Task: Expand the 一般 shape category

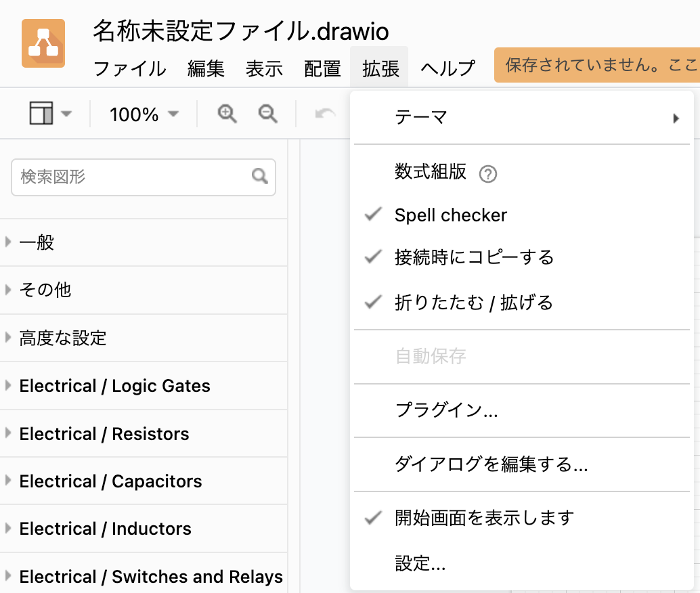Action: click(144, 242)
